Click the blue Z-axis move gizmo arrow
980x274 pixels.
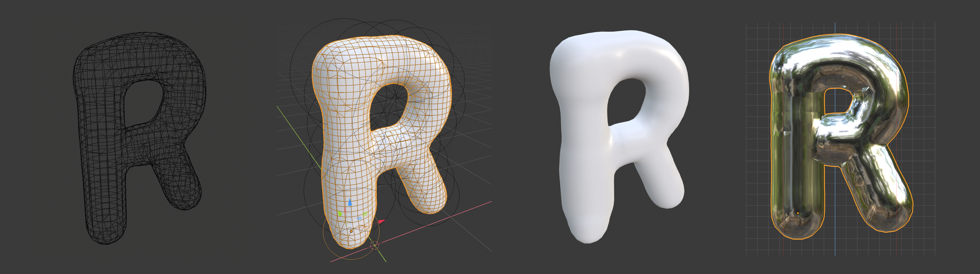pos(350,202)
